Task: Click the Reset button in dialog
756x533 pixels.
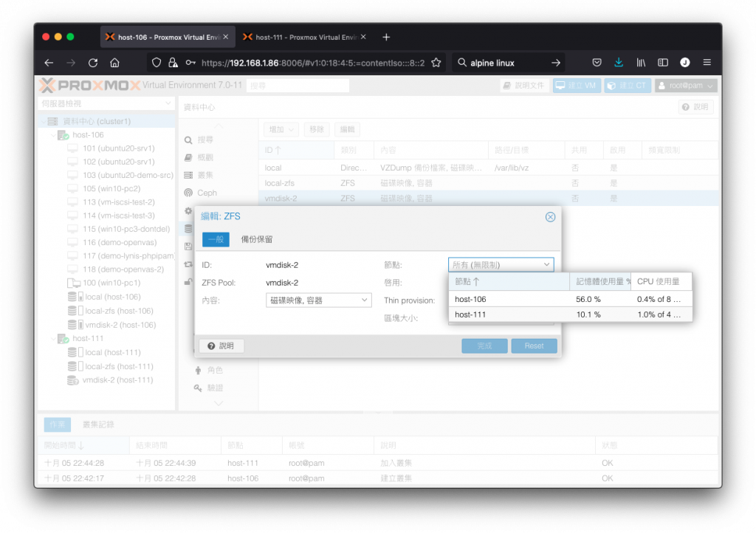Action: pyautogui.click(x=535, y=346)
